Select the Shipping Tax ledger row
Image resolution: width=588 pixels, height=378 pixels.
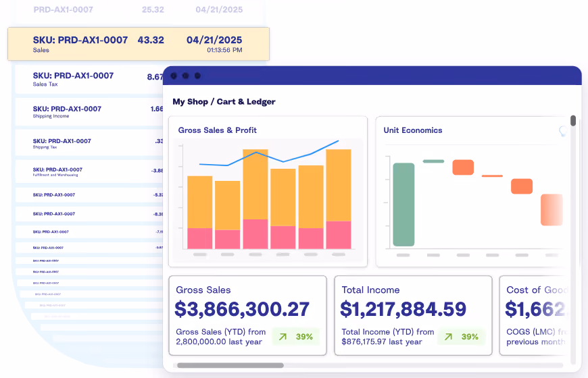89,143
